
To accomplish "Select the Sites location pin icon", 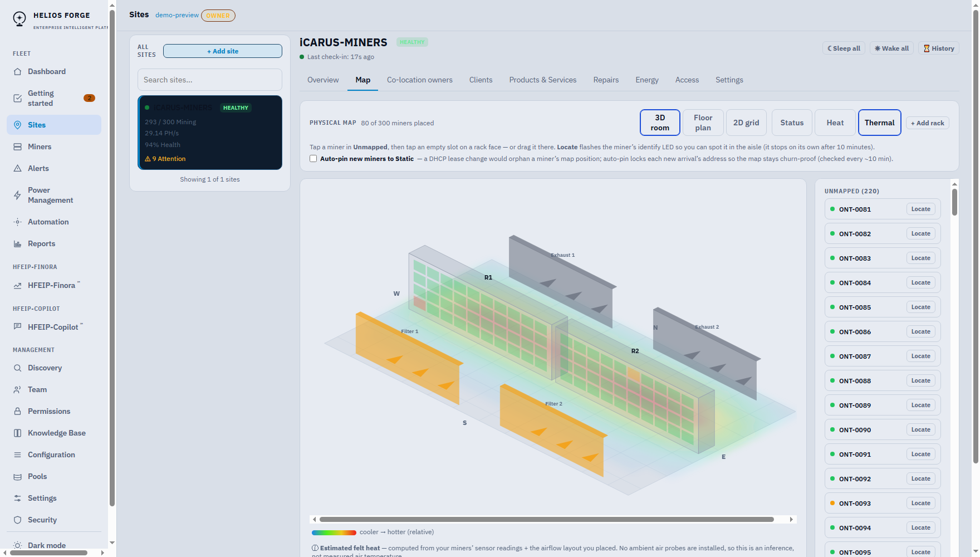I will tap(17, 125).
